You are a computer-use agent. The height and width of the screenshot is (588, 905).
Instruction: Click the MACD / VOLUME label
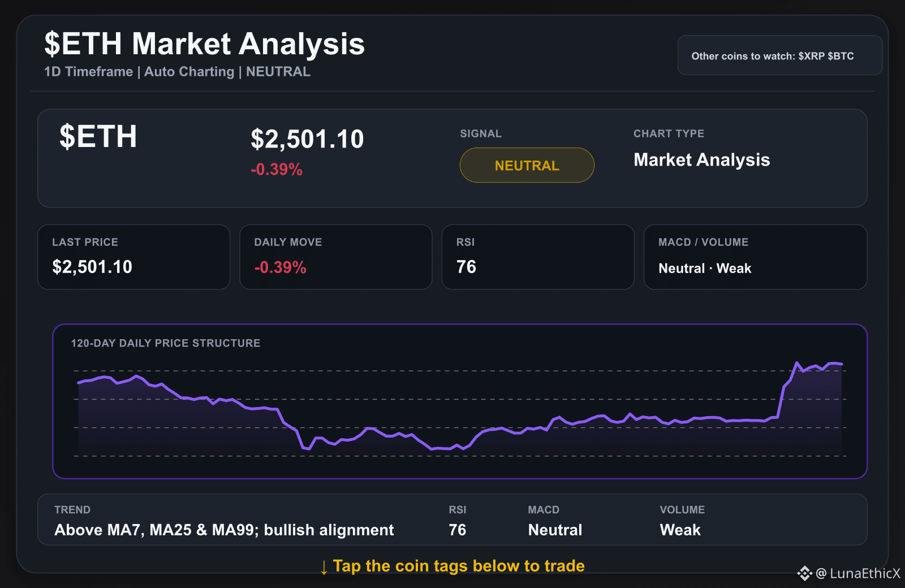[703, 242]
